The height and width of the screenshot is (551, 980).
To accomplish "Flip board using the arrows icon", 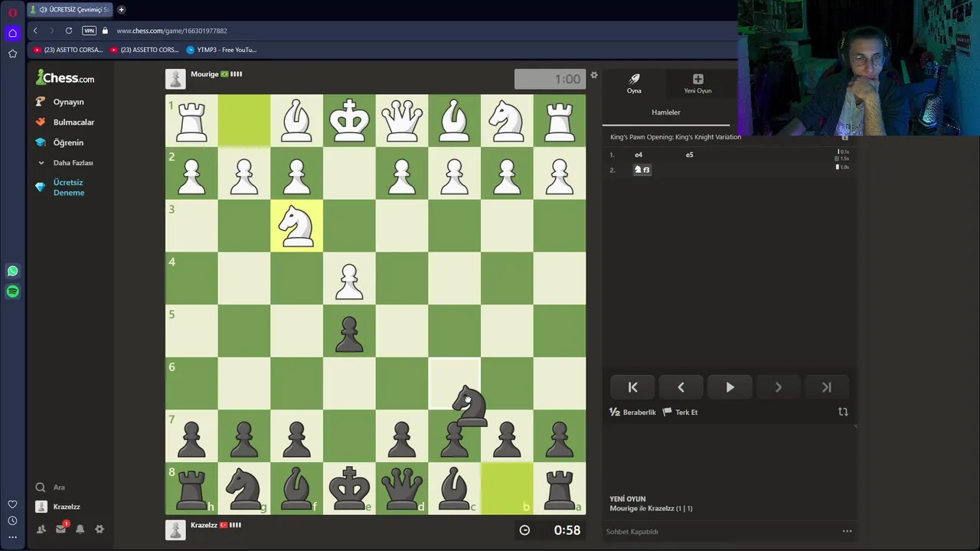I will 843,412.
